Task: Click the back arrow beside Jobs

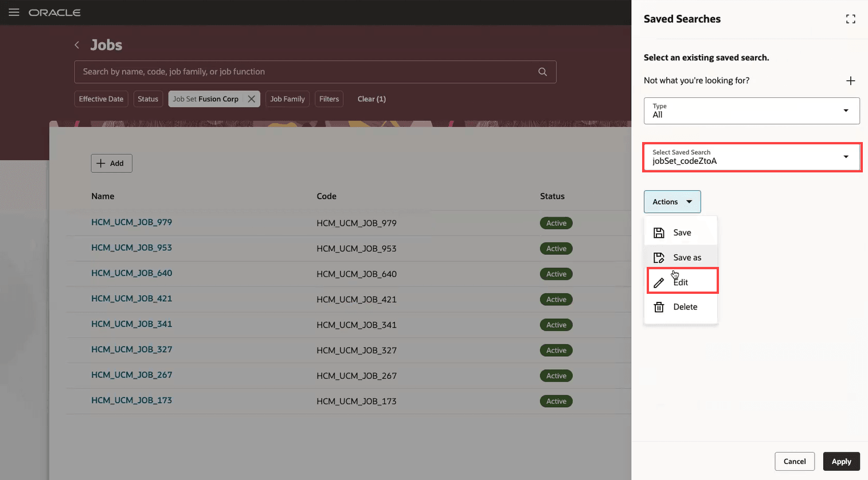Action: (77, 45)
